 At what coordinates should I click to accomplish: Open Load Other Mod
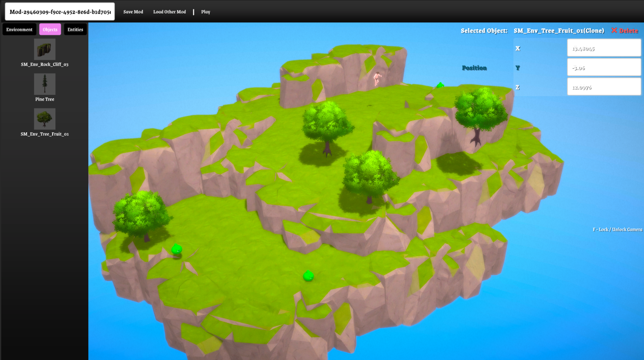tap(169, 12)
